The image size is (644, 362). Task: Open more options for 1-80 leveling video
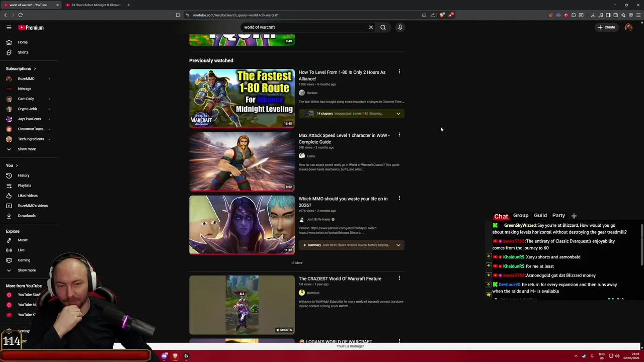[399, 71]
